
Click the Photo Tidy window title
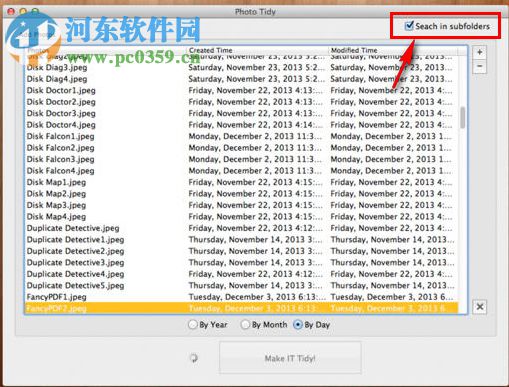click(255, 12)
